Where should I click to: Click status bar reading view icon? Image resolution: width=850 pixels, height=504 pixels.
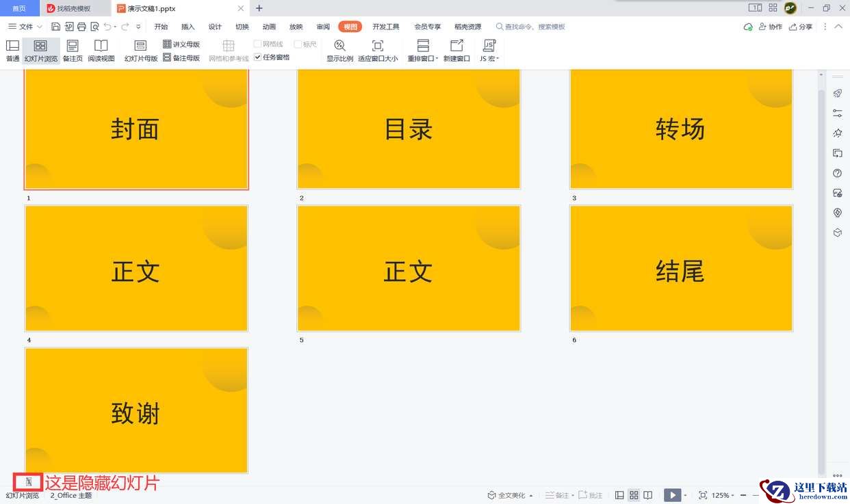pos(648,495)
